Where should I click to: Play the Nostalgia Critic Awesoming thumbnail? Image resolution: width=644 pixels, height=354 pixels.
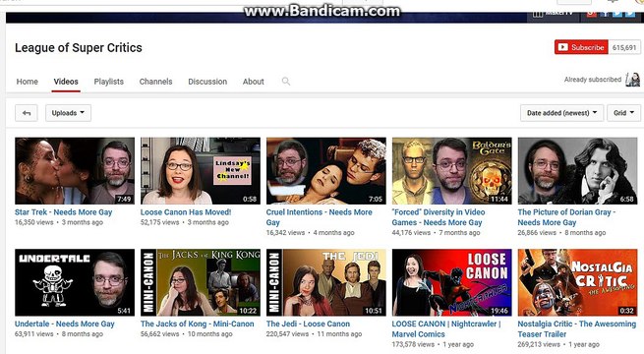(577, 282)
